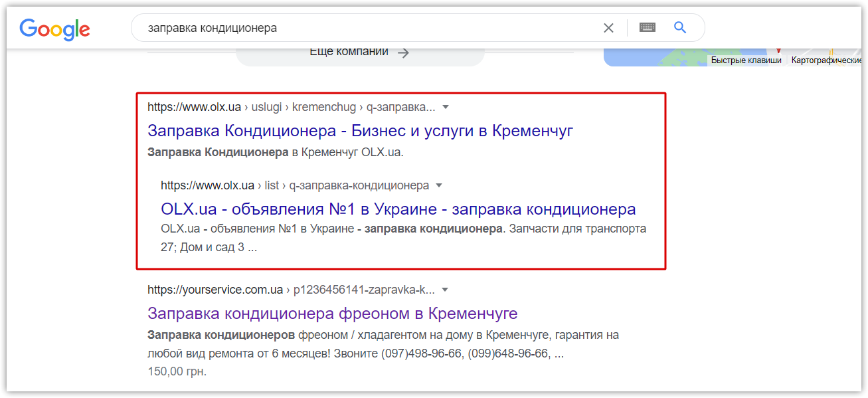Click the olx.ua › list › q-заправка-кондиционера URL

295,185
